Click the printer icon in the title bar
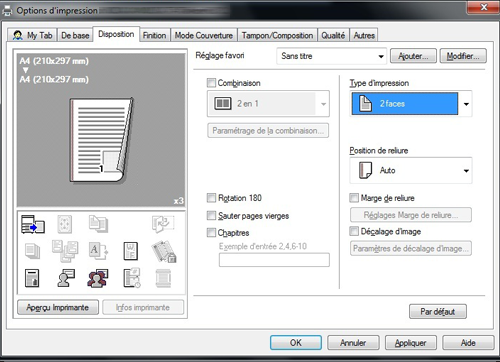Screen dimensions: 500x362 pos(7,11)
